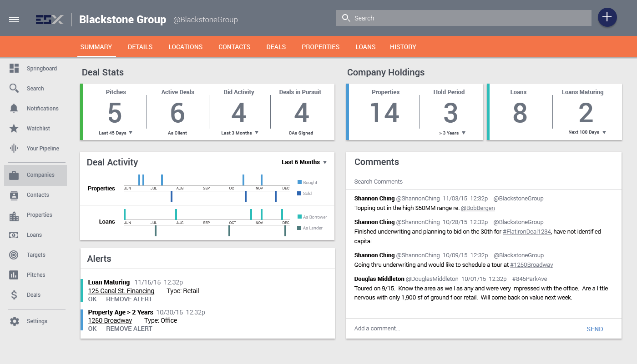Switch to the History tab
637x364 pixels.
(x=403, y=47)
